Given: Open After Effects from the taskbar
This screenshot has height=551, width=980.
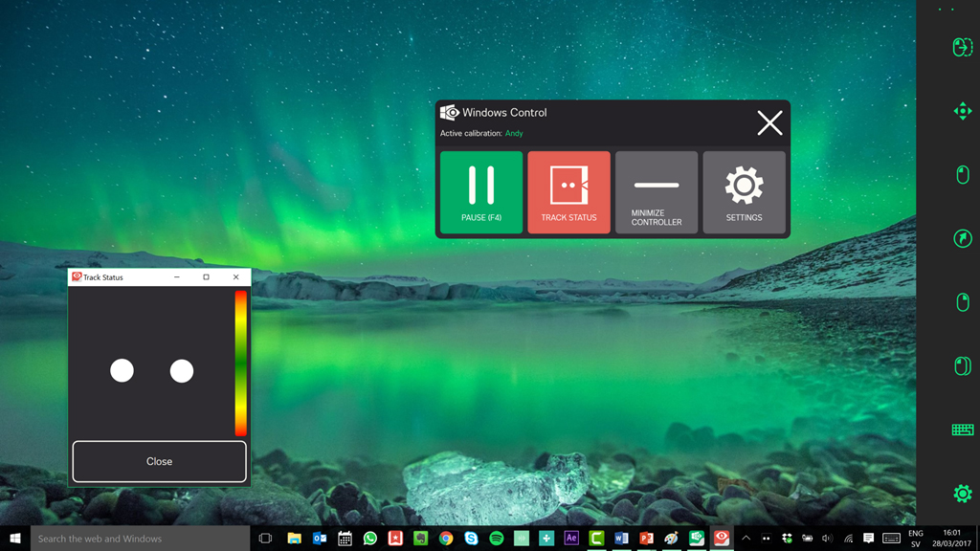Looking at the screenshot, I should (x=571, y=538).
